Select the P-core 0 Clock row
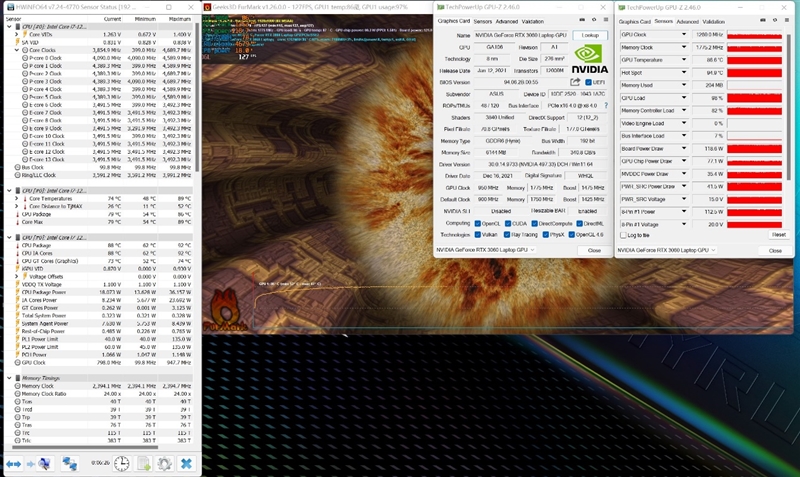This screenshot has height=477, width=800. (99, 58)
